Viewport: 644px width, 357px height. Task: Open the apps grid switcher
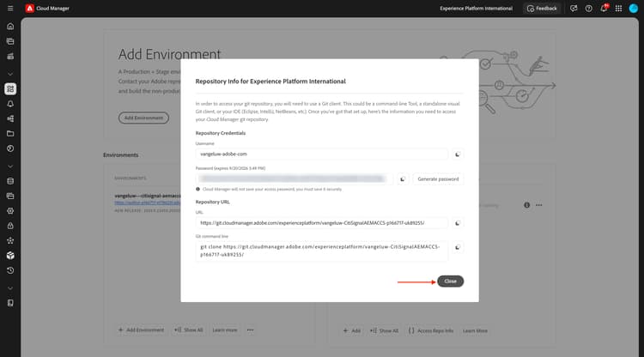pos(618,9)
